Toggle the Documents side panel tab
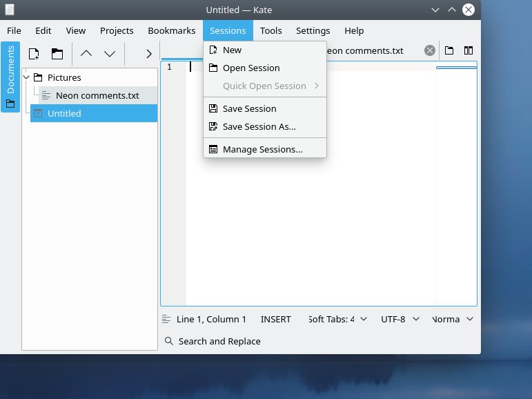 click(x=10, y=69)
